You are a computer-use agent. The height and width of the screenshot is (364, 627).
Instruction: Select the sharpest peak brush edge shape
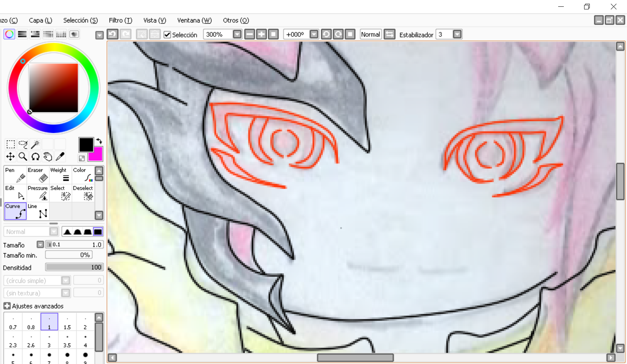tap(67, 232)
